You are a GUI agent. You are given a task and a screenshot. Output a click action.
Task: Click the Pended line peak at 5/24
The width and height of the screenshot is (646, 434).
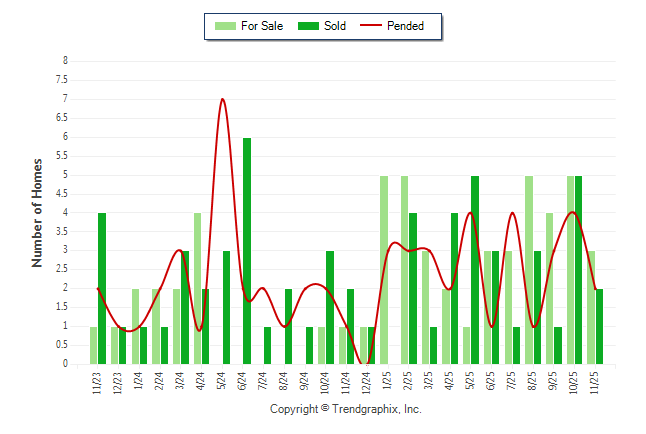coord(222,99)
